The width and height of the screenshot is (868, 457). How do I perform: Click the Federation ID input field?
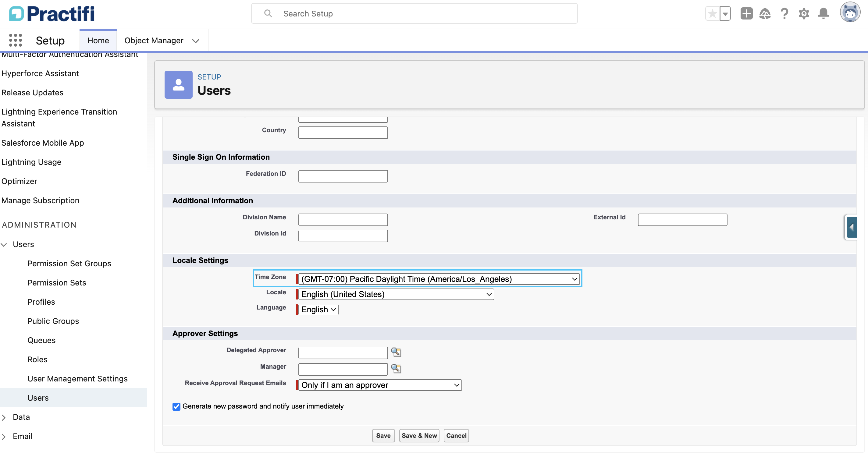pos(343,176)
